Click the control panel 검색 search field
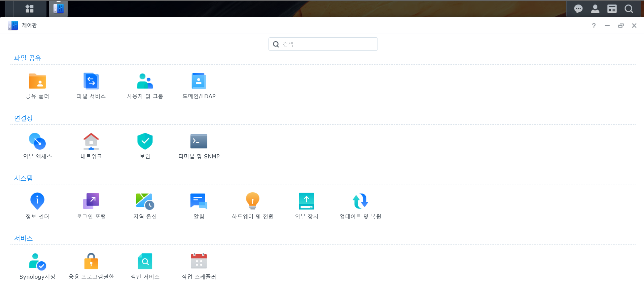This screenshot has height=303, width=644. (x=323, y=44)
